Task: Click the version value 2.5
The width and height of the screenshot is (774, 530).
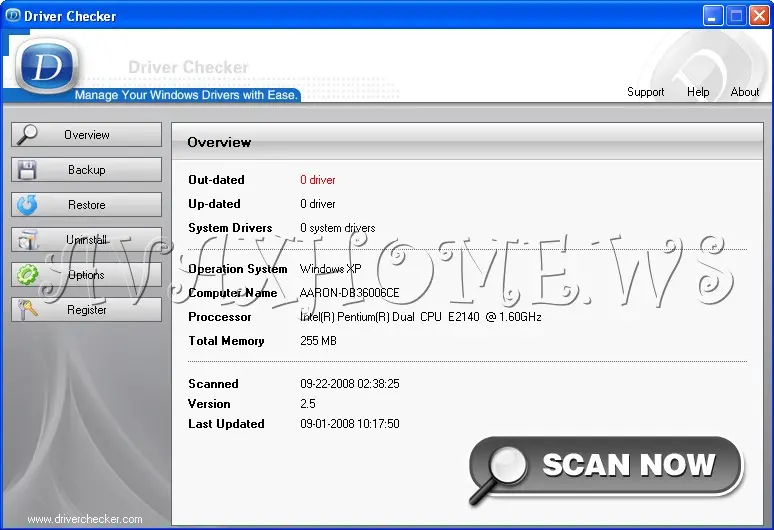Action: point(308,404)
